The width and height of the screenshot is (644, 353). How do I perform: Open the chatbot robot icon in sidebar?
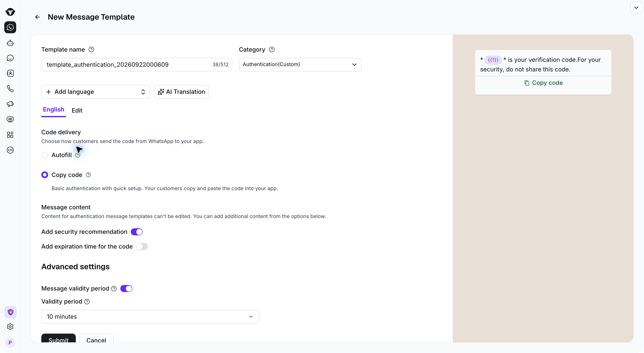(x=10, y=43)
